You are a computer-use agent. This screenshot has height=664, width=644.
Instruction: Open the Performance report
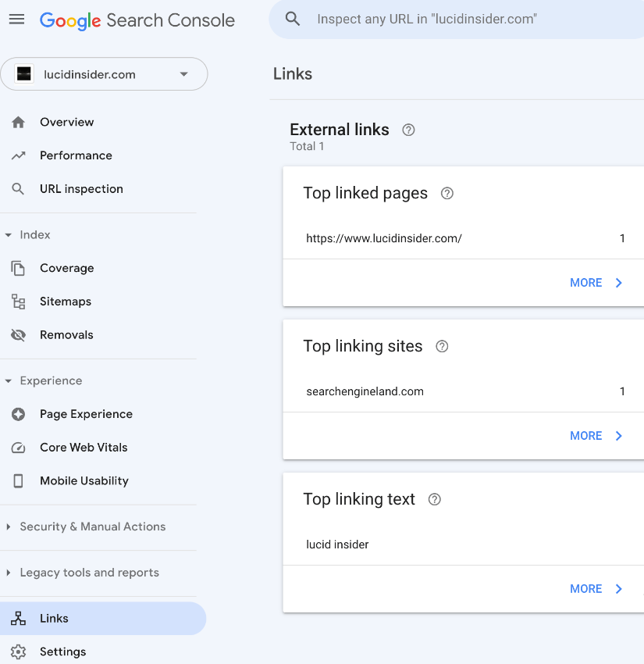pyautogui.click(x=76, y=155)
